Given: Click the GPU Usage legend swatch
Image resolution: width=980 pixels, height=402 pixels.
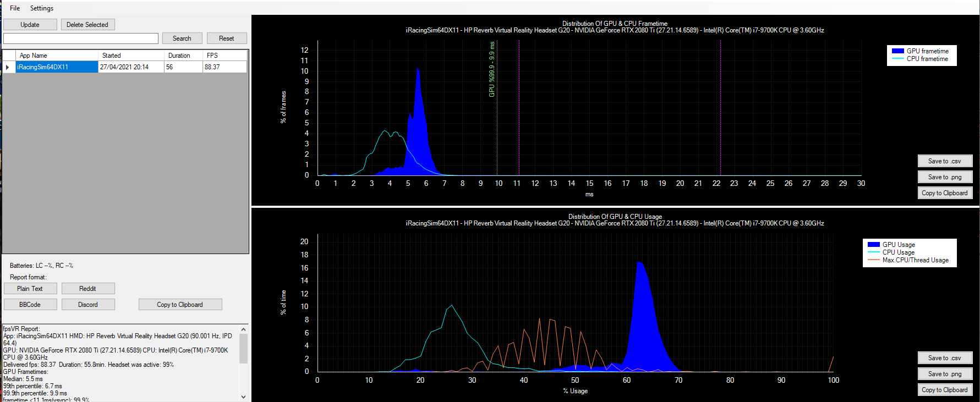Looking at the screenshot, I should coord(874,245).
